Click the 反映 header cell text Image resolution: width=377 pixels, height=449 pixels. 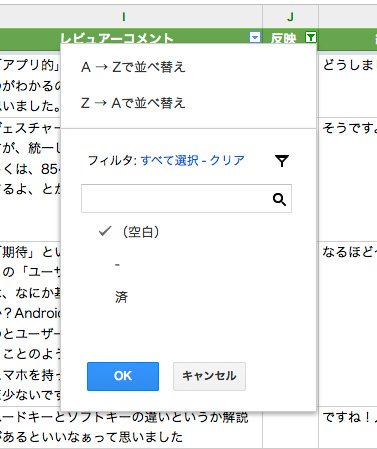click(x=283, y=39)
